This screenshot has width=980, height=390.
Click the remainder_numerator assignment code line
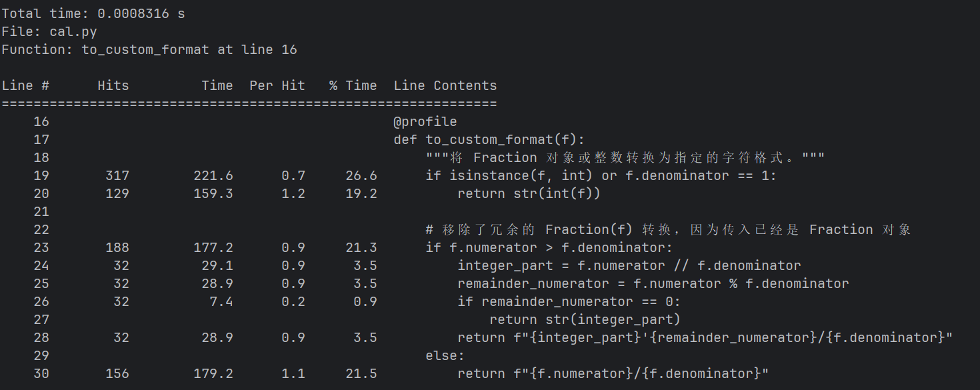653,283
